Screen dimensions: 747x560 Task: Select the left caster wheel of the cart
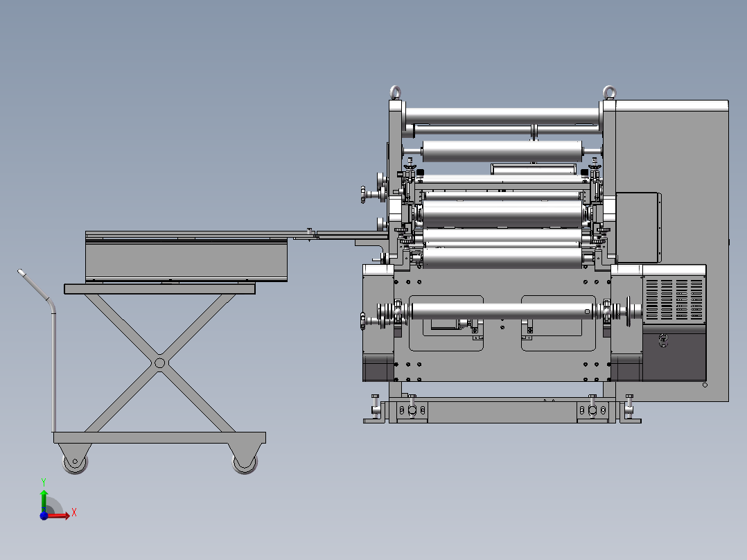point(76,462)
